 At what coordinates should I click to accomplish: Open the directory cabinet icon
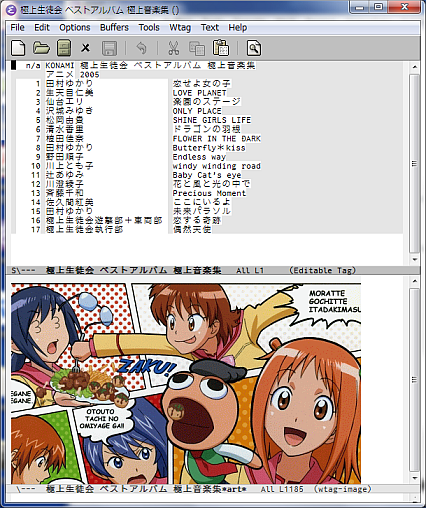(x=64, y=48)
